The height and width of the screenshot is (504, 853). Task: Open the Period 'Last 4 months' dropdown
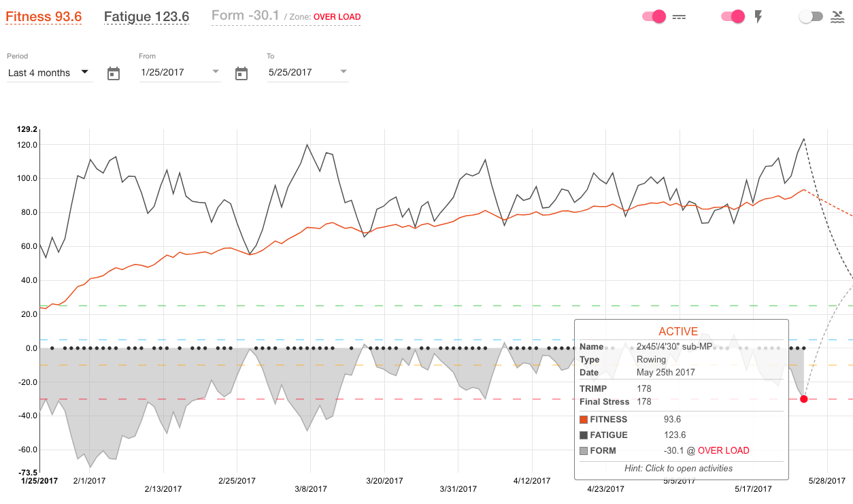click(x=49, y=73)
